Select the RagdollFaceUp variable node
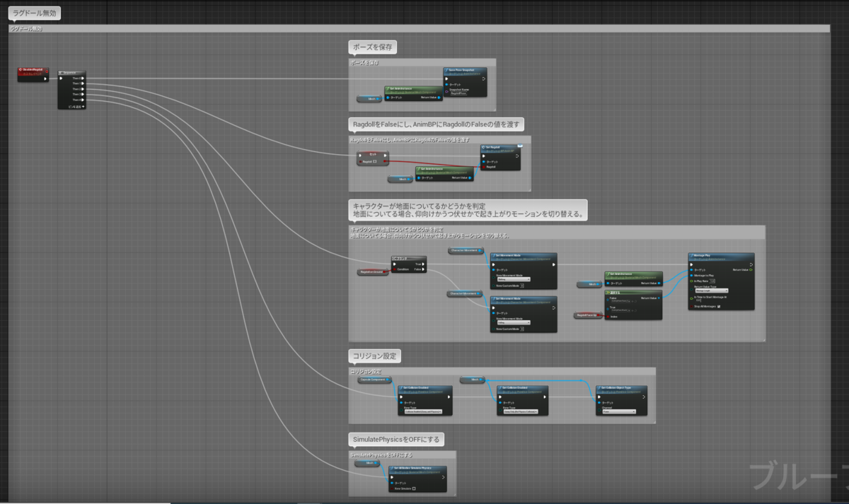 (587, 315)
